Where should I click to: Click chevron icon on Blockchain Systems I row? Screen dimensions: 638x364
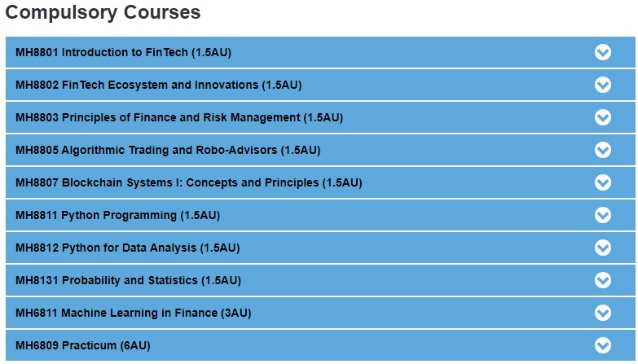click(x=603, y=182)
